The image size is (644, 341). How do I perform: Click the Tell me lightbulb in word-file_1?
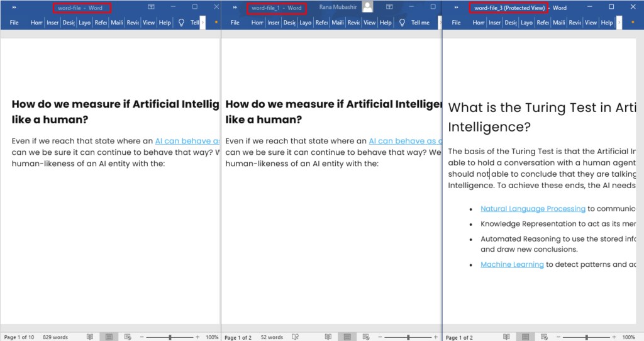pyautogui.click(x=401, y=22)
